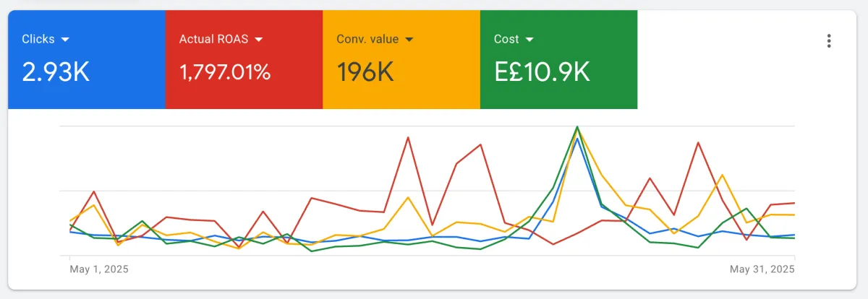Open the three-dot more options menu
868x299 pixels.
coord(829,41)
